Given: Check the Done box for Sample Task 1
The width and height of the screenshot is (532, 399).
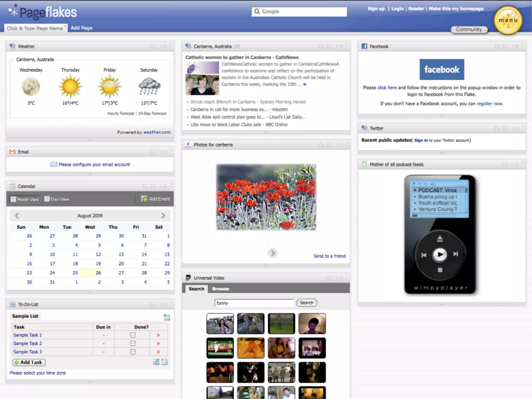Looking at the screenshot, I should click(133, 335).
